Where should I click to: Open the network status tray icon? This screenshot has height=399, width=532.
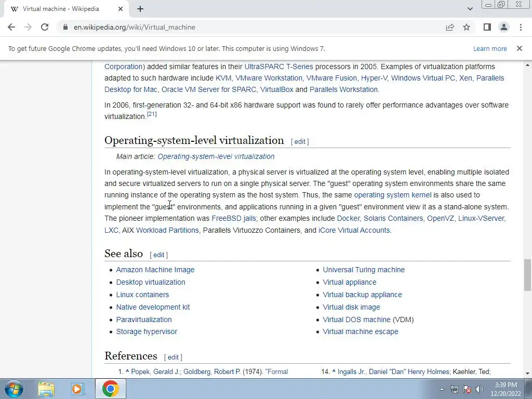click(x=454, y=389)
